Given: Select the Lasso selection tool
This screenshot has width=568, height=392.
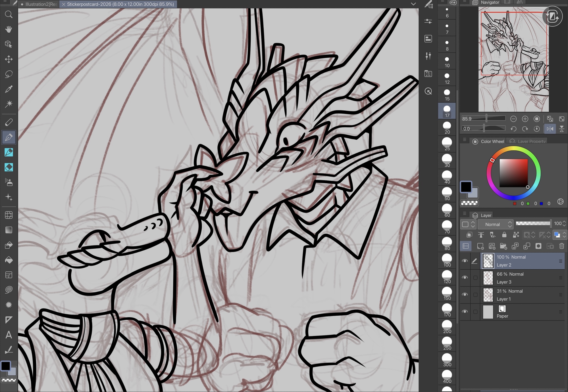Looking at the screenshot, I should click(x=9, y=74).
